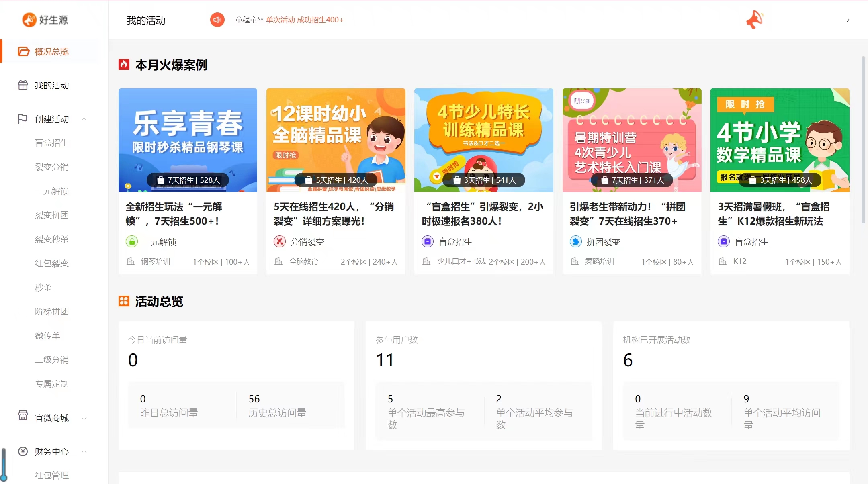Collapse the 财务中心 menu chevron
Screen dimensions: 868x484
84,451
